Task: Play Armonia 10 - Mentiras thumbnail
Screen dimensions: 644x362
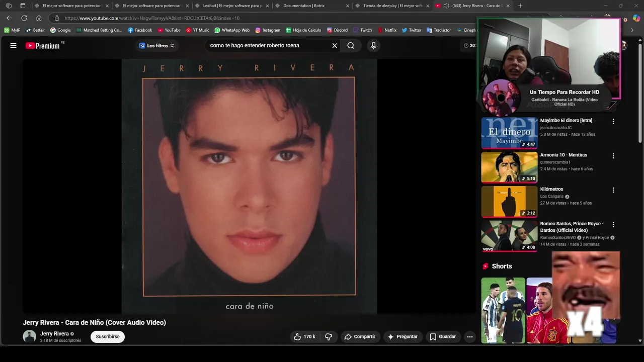Action: coord(509,167)
